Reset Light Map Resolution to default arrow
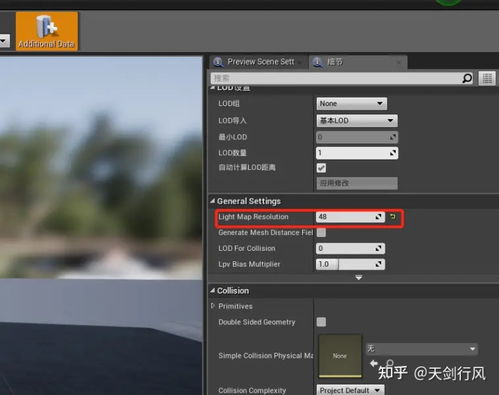The image size is (499, 395). tap(393, 217)
